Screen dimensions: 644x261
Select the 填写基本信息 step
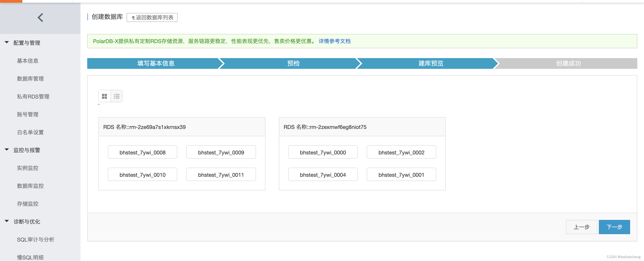pos(155,63)
